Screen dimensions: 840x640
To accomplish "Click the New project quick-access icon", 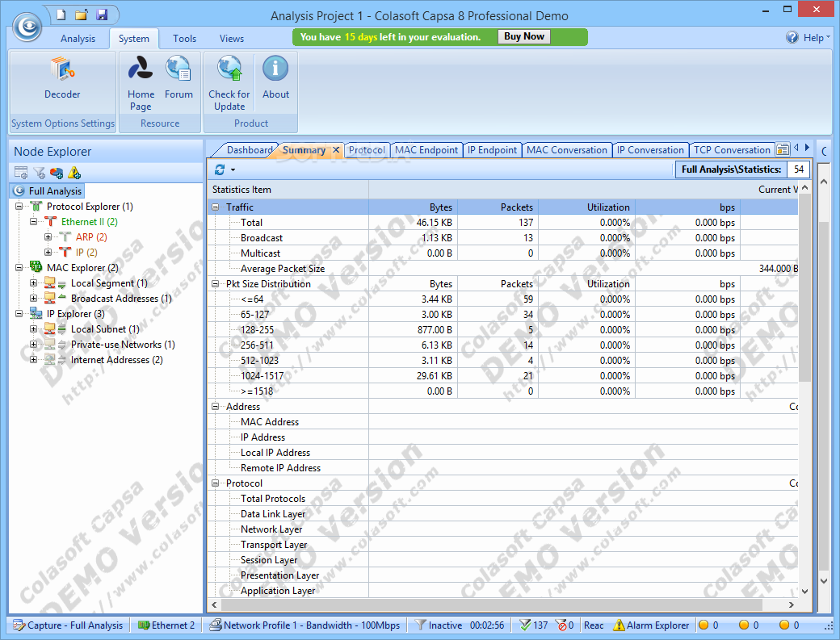I will point(61,15).
